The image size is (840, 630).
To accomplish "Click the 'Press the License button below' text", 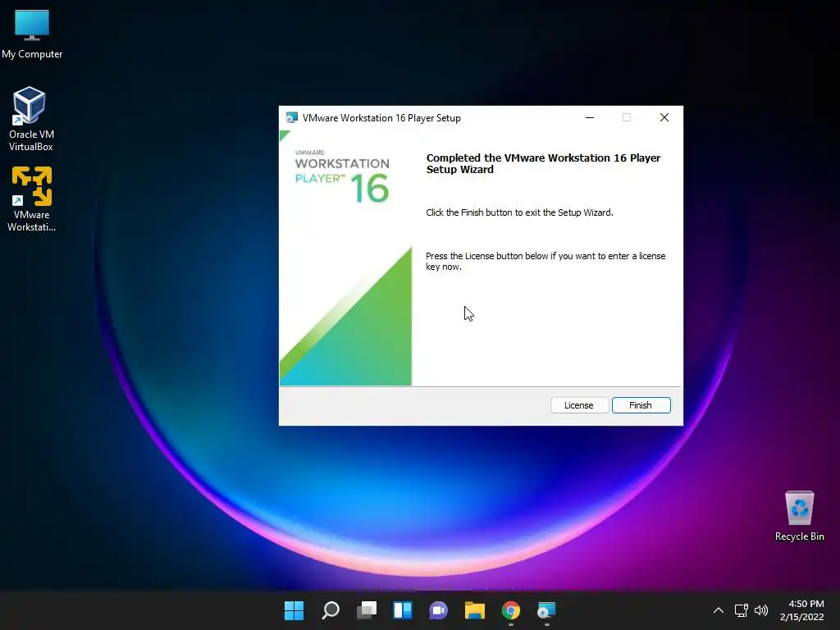I will point(546,262).
